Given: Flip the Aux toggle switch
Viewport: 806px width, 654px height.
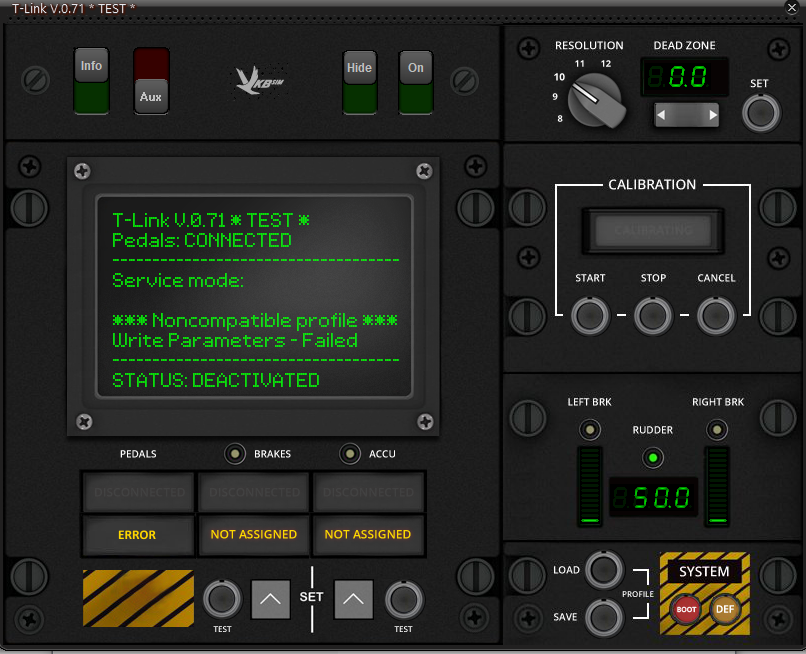Looking at the screenshot, I should [151, 81].
